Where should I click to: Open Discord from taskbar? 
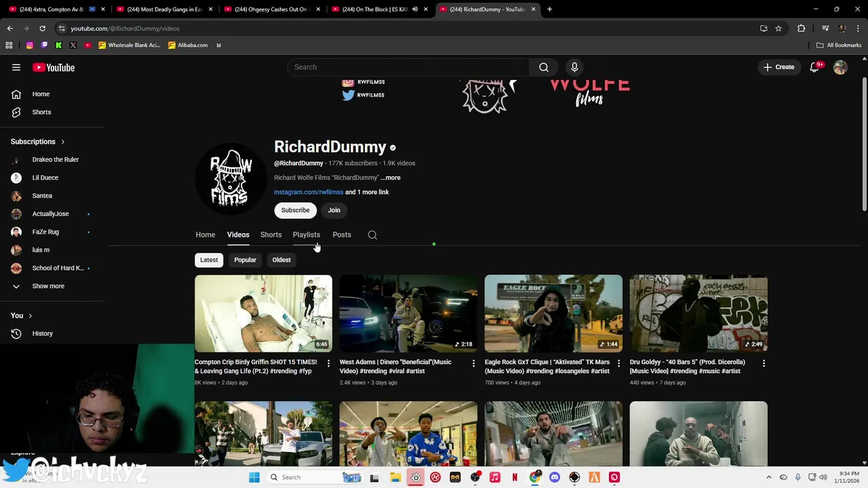pyautogui.click(x=555, y=477)
